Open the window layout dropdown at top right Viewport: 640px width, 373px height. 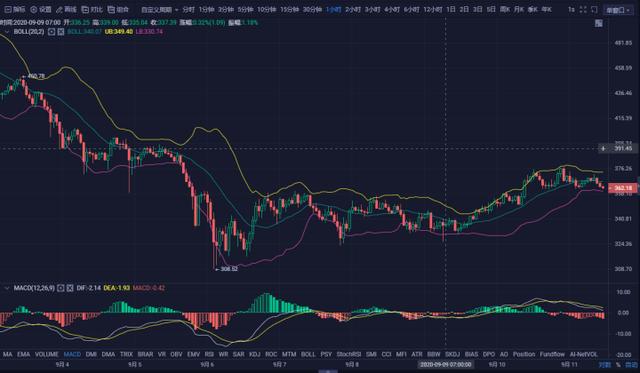click(x=618, y=10)
